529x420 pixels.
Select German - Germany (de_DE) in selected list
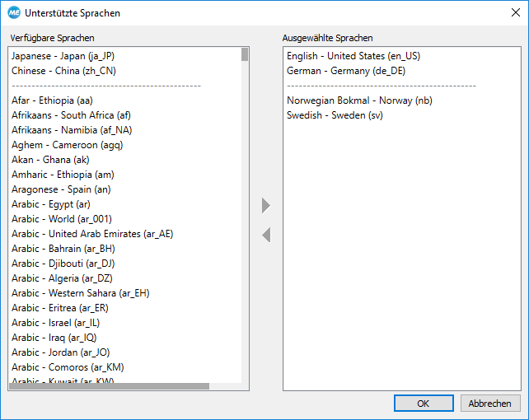[x=346, y=71]
